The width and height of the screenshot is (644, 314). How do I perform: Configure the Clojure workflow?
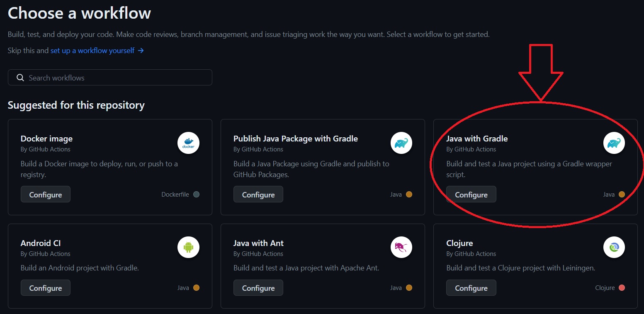tap(471, 287)
